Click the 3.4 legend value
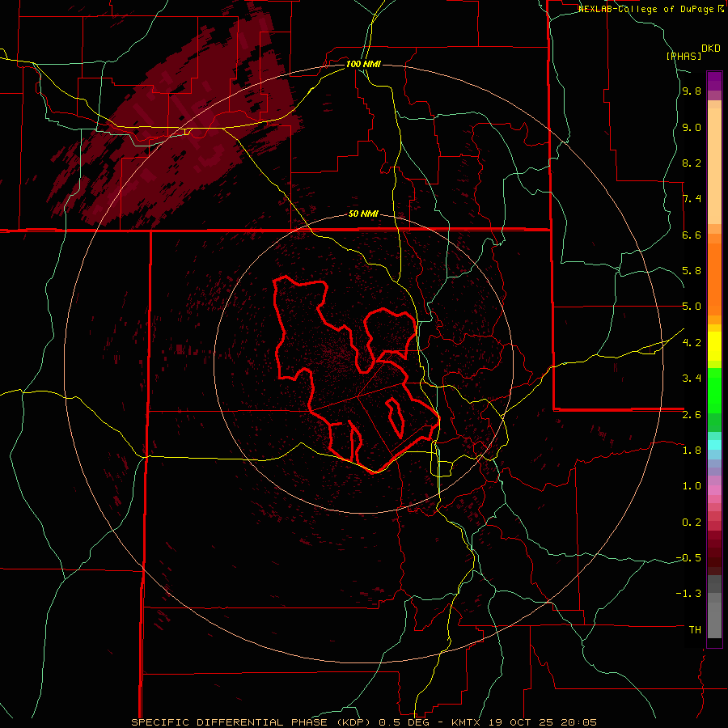Screen dimensions: 728x728 point(692,378)
